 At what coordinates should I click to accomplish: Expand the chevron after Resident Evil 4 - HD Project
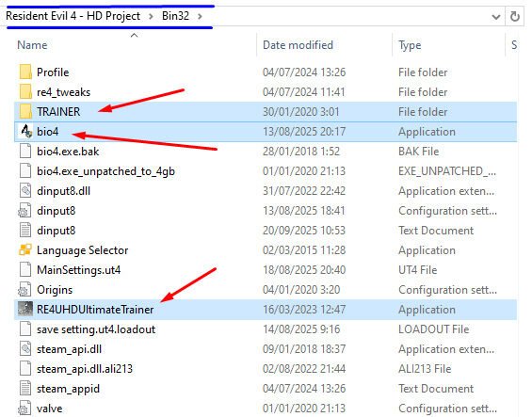pyautogui.click(x=151, y=16)
